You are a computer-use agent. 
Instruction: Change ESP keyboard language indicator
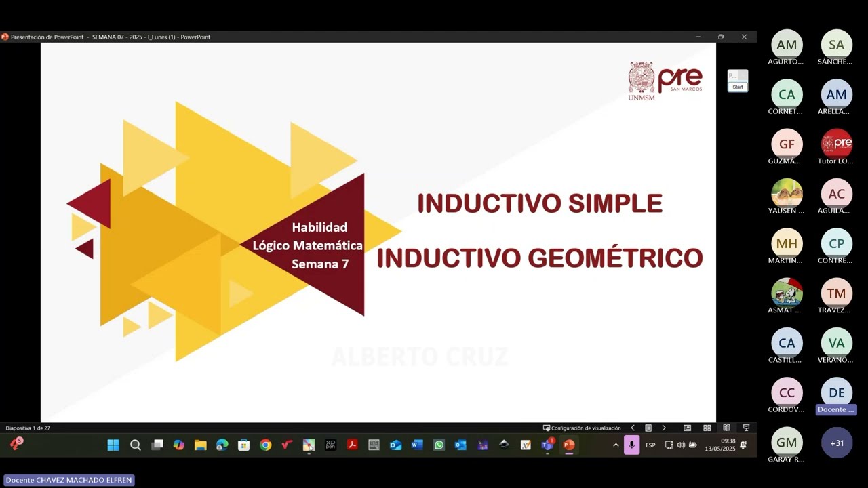650,445
